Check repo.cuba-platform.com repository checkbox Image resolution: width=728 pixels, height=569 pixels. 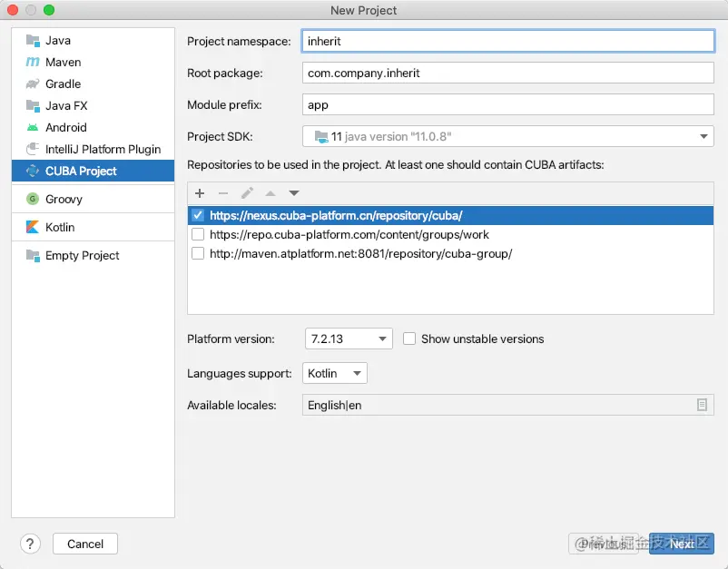(x=198, y=234)
